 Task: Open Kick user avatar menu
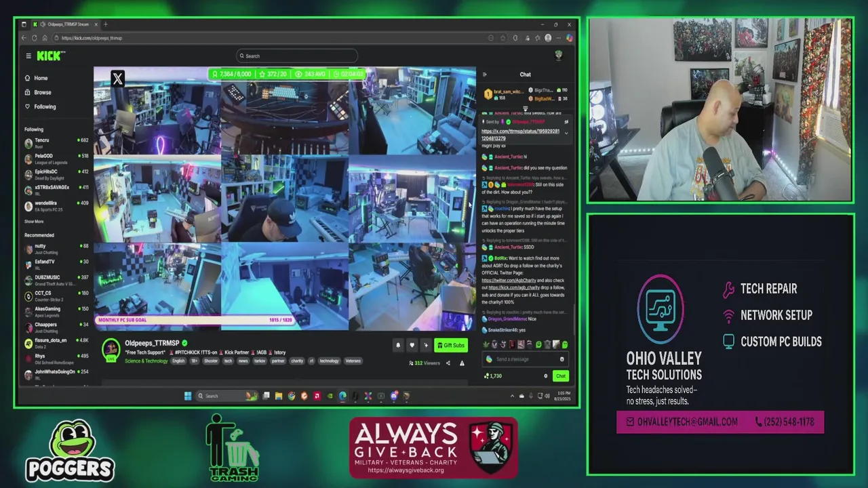coord(559,56)
